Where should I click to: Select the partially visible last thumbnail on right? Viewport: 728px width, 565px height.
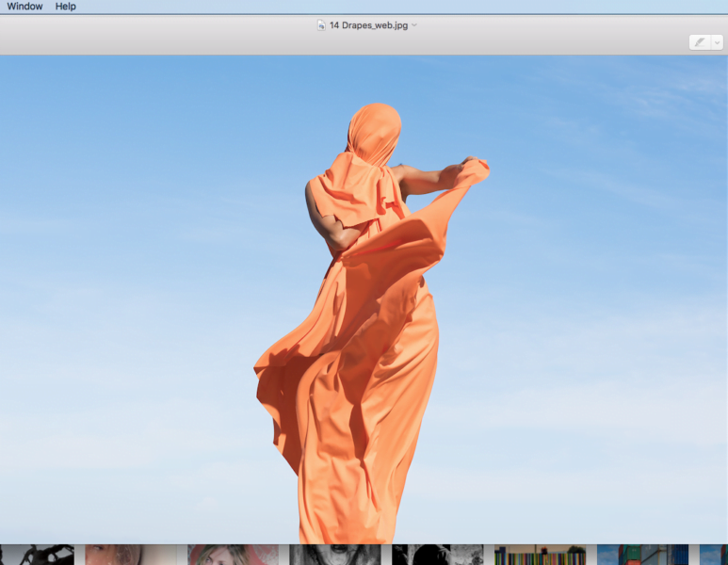point(714,555)
